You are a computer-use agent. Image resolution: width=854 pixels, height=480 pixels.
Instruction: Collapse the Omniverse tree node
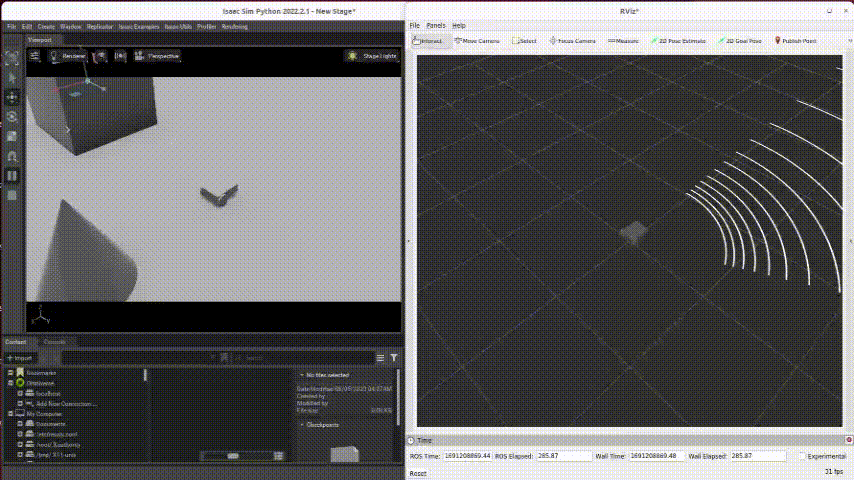click(x=10, y=383)
